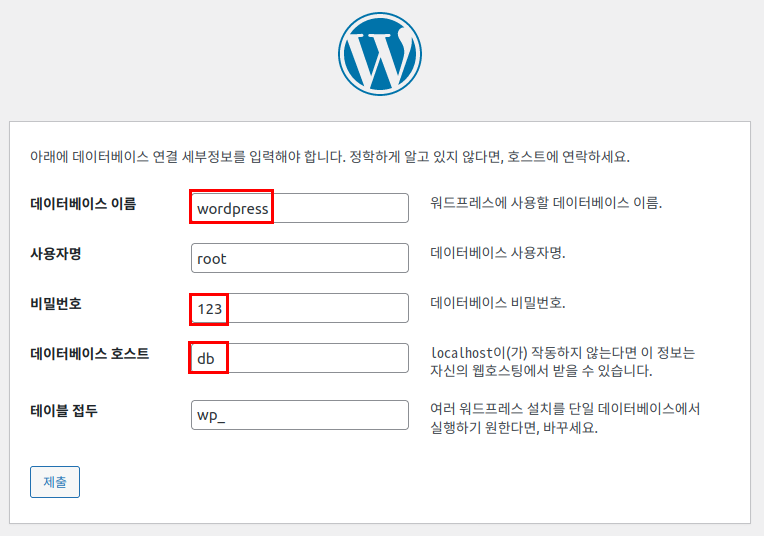Click the 데이터베이스 호스트 label
This screenshot has width=764, height=536.
click(x=90, y=354)
